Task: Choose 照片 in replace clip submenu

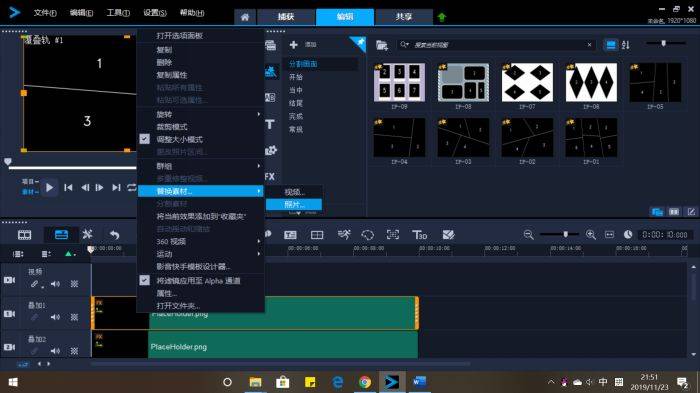Action: point(294,205)
